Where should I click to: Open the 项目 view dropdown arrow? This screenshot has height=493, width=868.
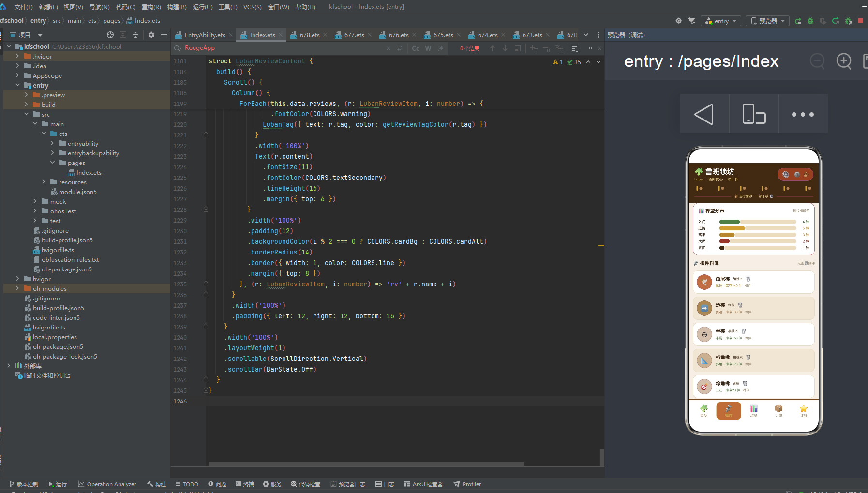point(40,35)
